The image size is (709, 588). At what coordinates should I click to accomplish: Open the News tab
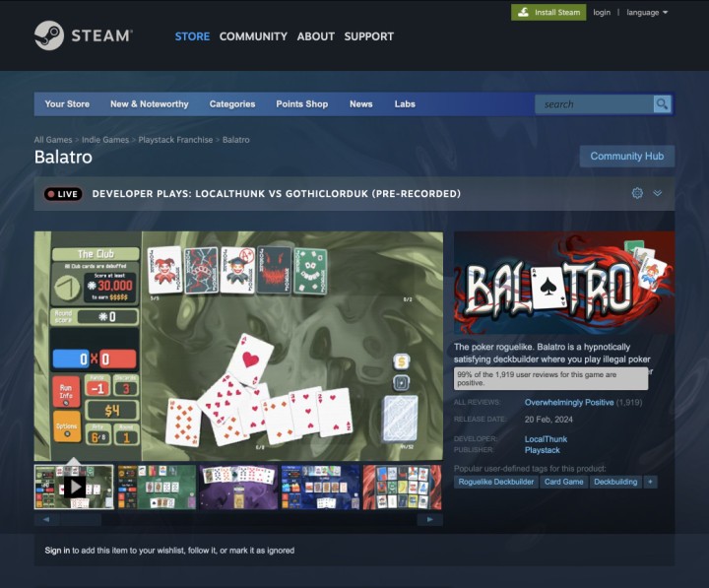coord(360,104)
